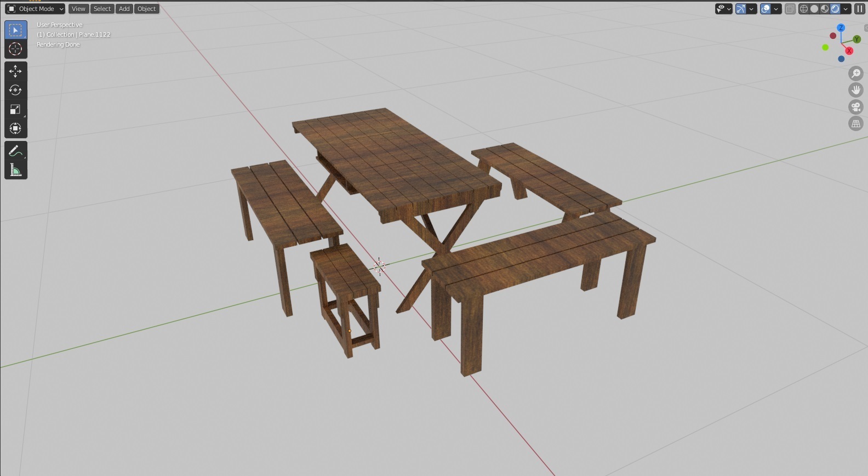Open the Object Mode dropdown
The width and height of the screenshot is (868, 476).
tap(35, 9)
